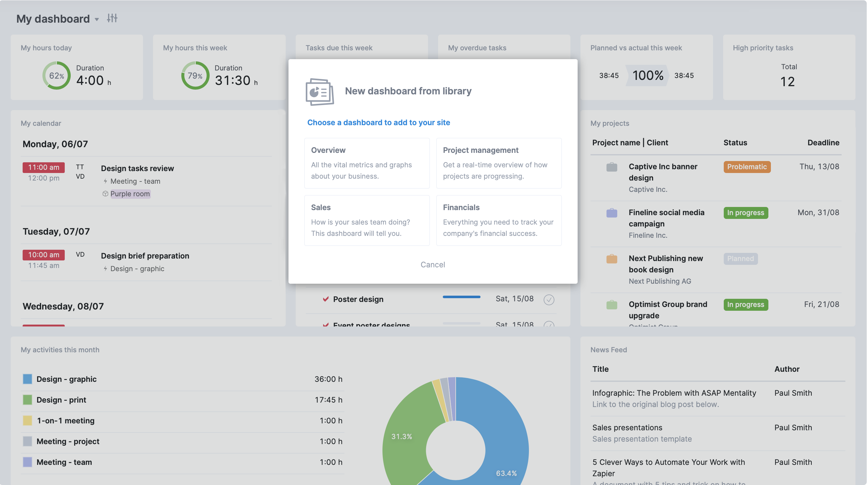Click the Poster design progress bar
Screen dimensions: 868x485
click(461, 297)
